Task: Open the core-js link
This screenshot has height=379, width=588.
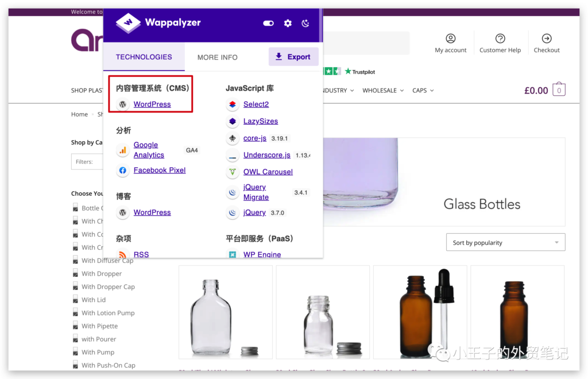Action: [255, 138]
